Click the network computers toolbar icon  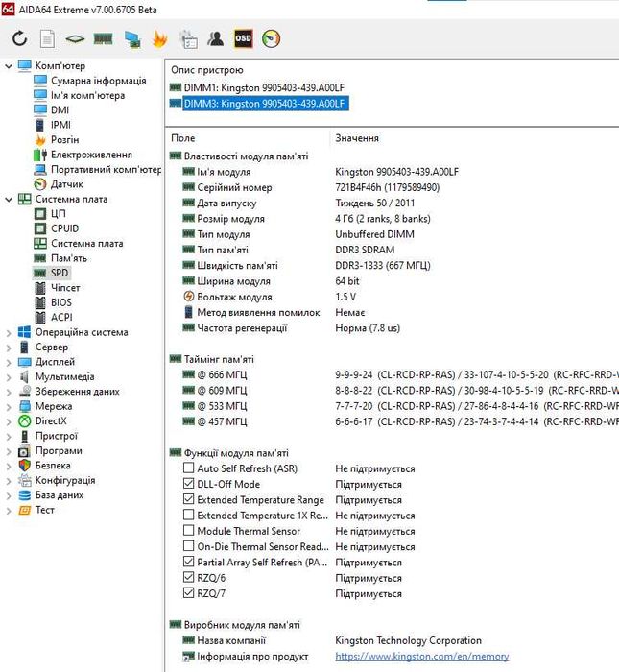(x=132, y=39)
